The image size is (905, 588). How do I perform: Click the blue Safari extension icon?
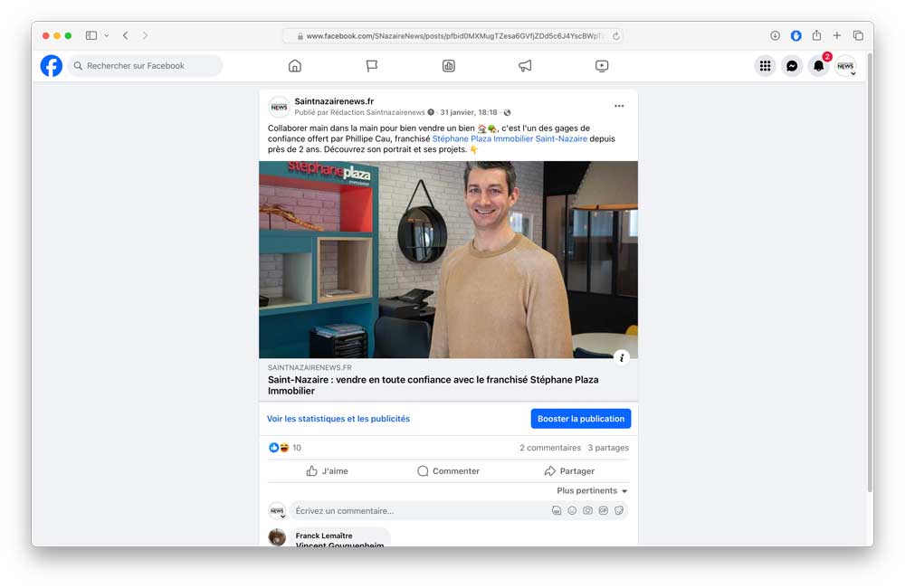pyautogui.click(x=795, y=36)
